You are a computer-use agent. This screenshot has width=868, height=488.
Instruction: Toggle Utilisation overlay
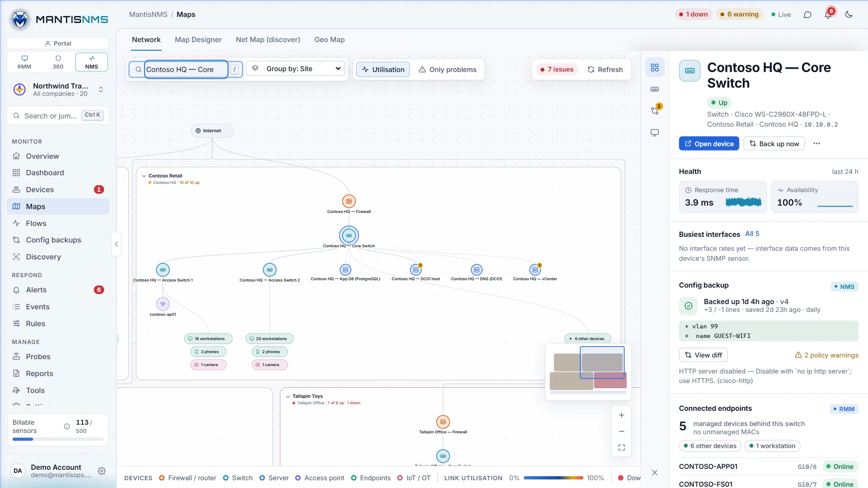click(x=383, y=69)
